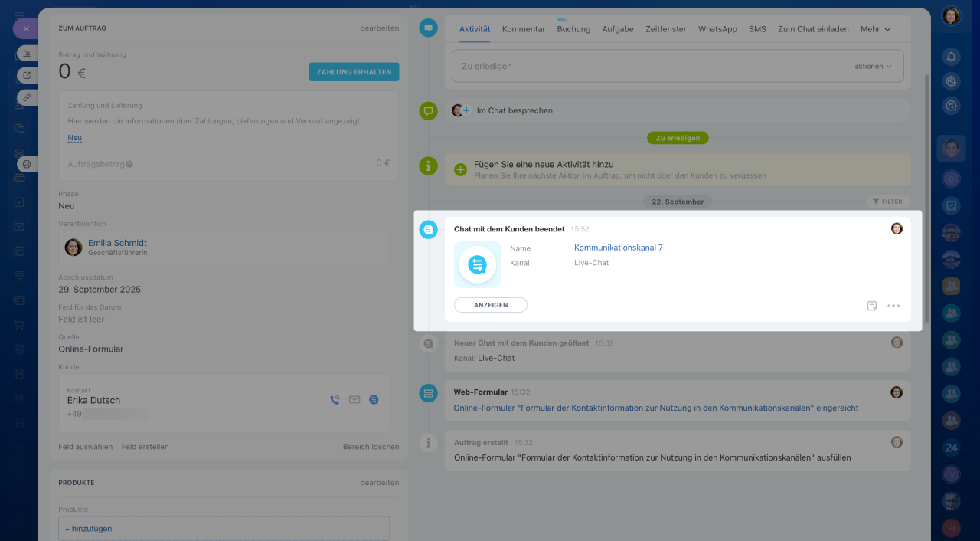
Task: Click the note icon in the chat-ended card
Action: pos(872,306)
